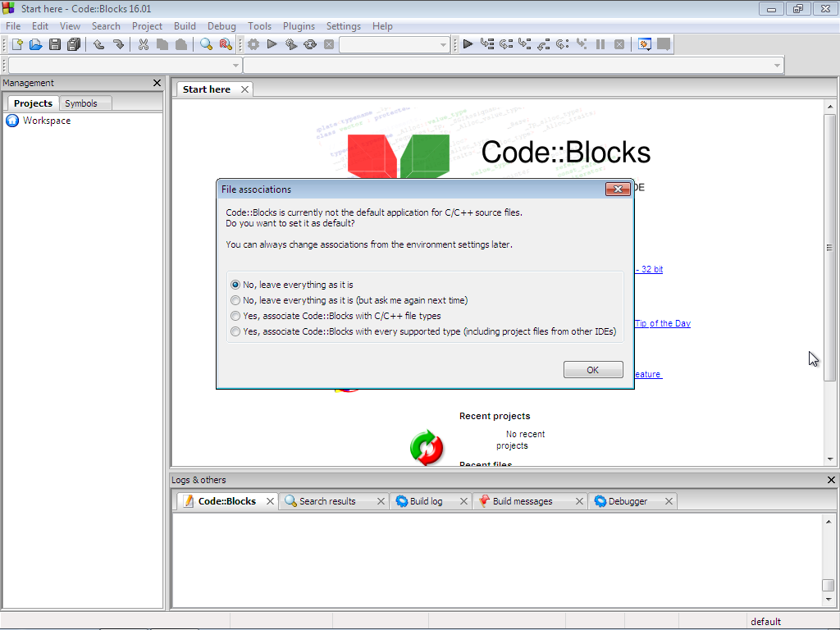This screenshot has height=630, width=840.
Task: Click the Step into debug icon
Action: (x=524, y=44)
